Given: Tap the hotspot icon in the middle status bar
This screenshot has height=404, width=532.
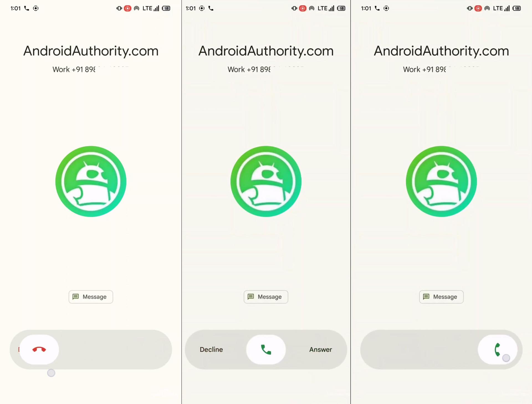Looking at the screenshot, I should pyautogui.click(x=312, y=8).
